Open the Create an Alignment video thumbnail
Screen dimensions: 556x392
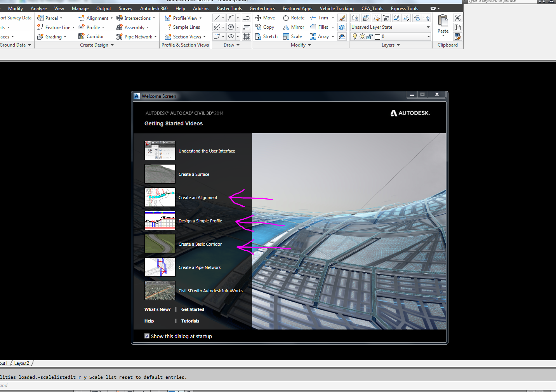pyautogui.click(x=160, y=197)
